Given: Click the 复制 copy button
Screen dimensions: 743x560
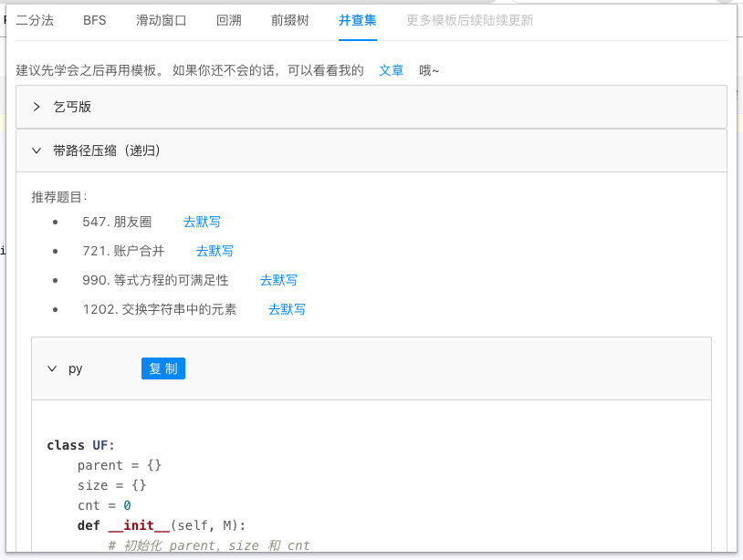Looking at the screenshot, I should (163, 368).
